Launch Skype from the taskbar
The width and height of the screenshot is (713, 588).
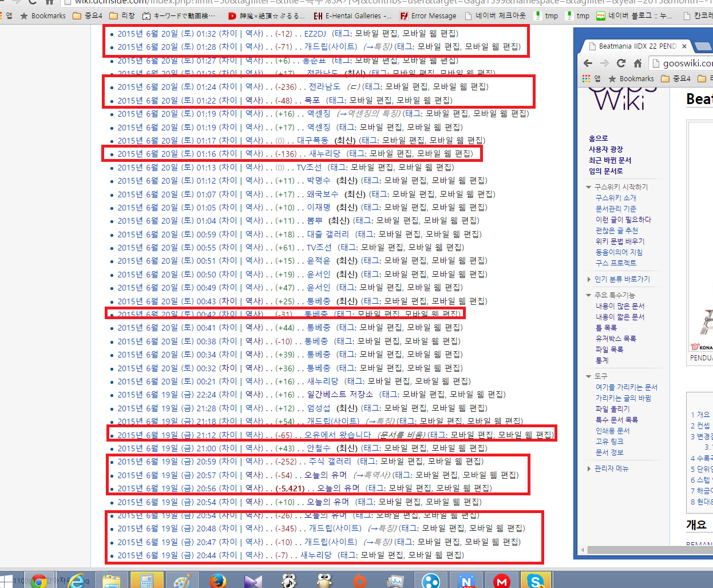536,581
